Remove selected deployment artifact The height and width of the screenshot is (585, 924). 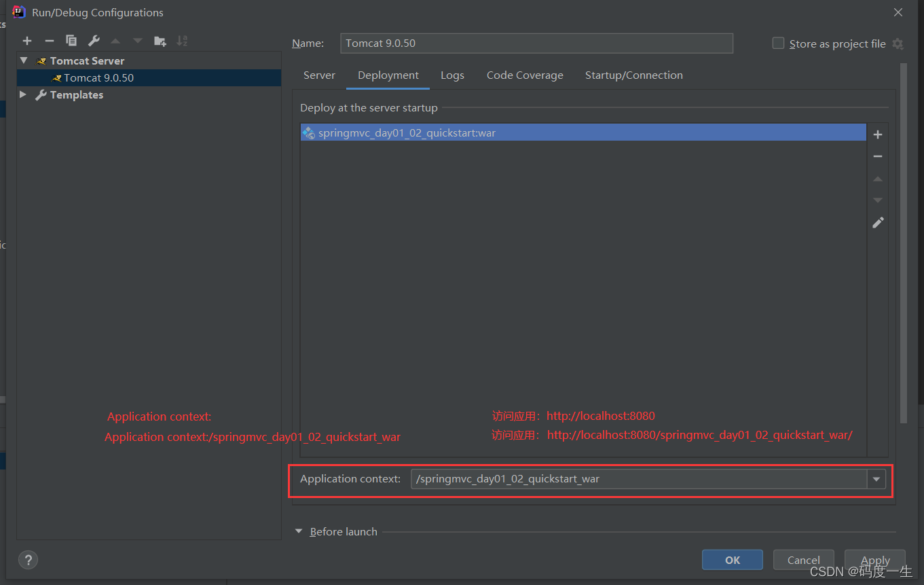click(x=878, y=156)
